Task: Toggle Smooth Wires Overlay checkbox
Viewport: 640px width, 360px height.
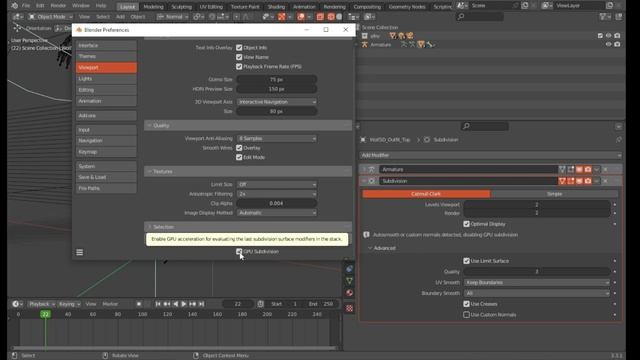Action: point(239,148)
